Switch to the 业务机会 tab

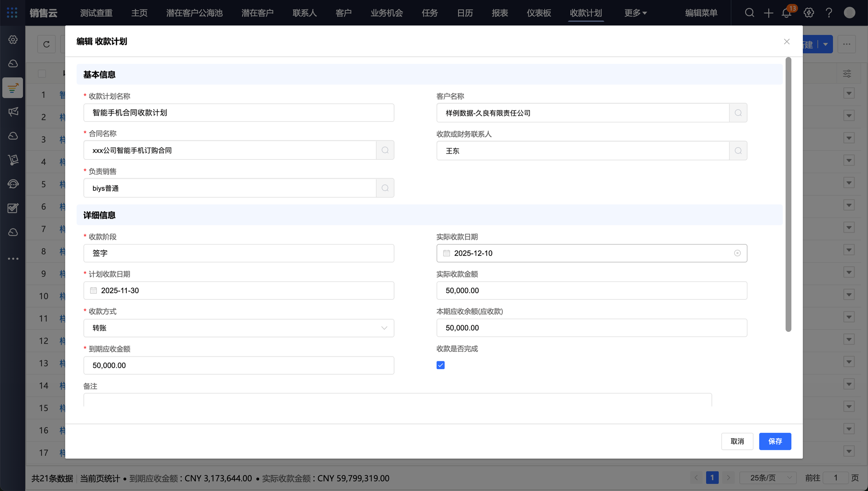coord(386,13)
